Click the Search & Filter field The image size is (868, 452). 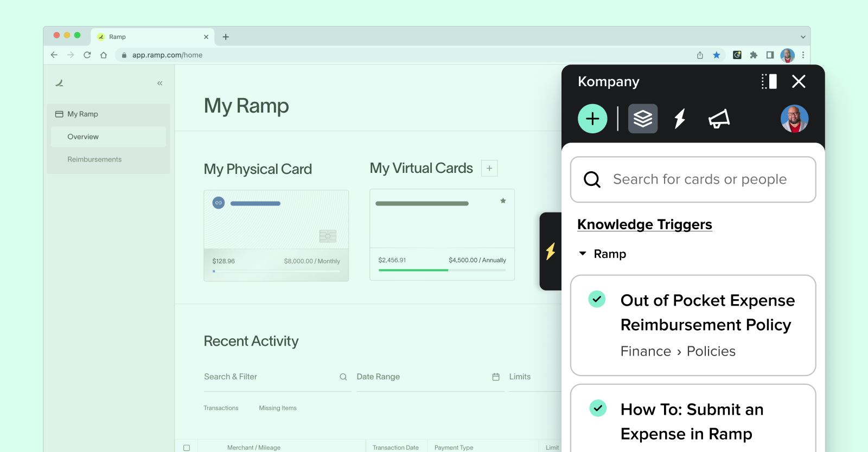click(x=277, y=377)
